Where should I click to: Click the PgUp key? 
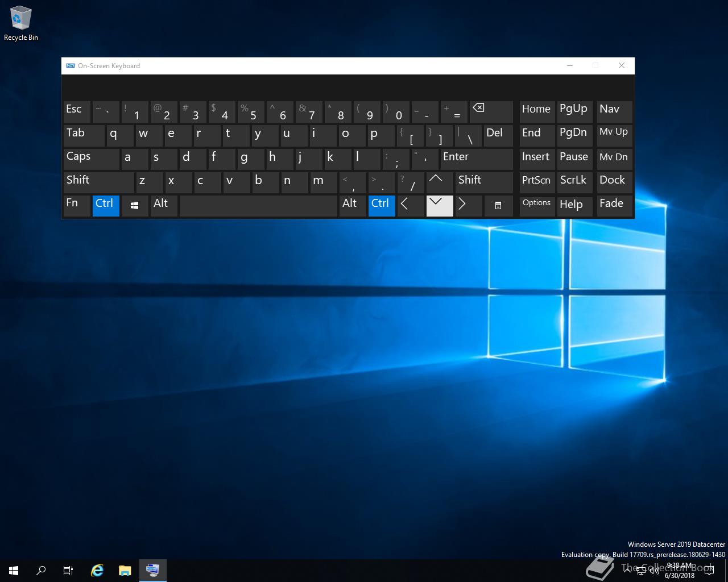point(575,112)
